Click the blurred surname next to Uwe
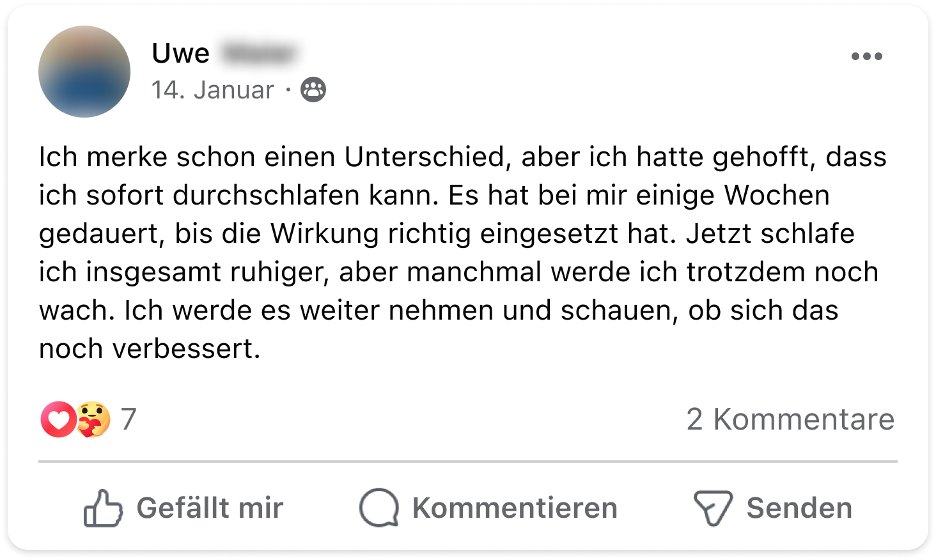The image size is (936, 560). [259, 54]
